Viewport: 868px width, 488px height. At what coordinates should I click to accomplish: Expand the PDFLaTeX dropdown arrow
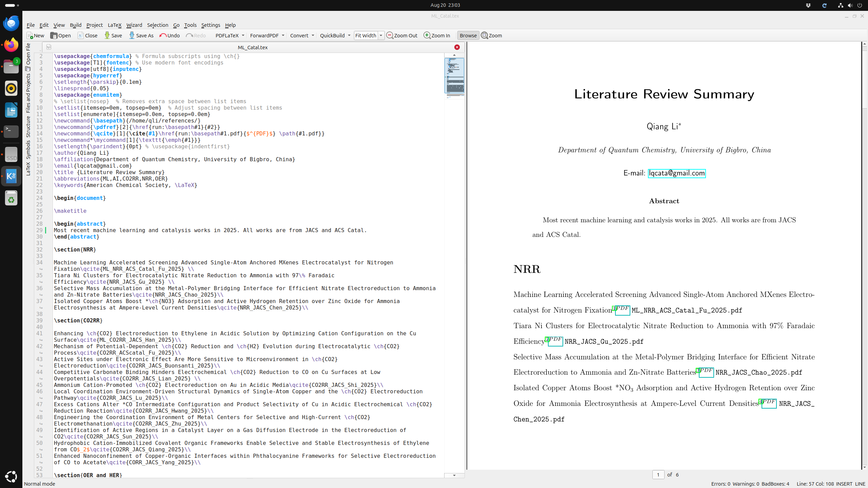[243, 35]
